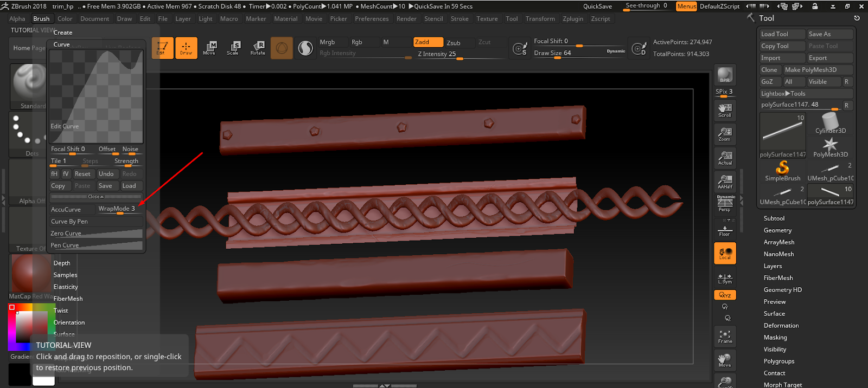Image resolution: width=868 pixels, height=388 pixels.
Task: Expand the Deformation section
Action: 781,326
